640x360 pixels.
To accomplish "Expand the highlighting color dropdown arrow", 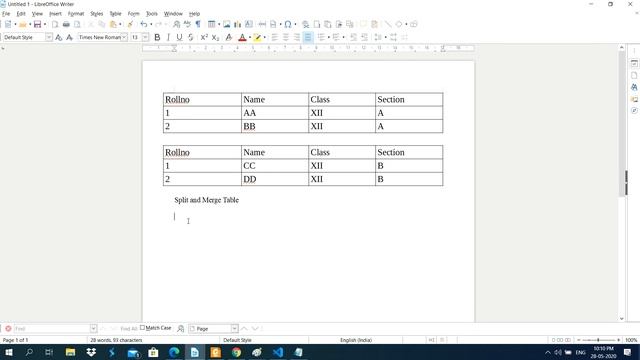I will tap(264, 38).
